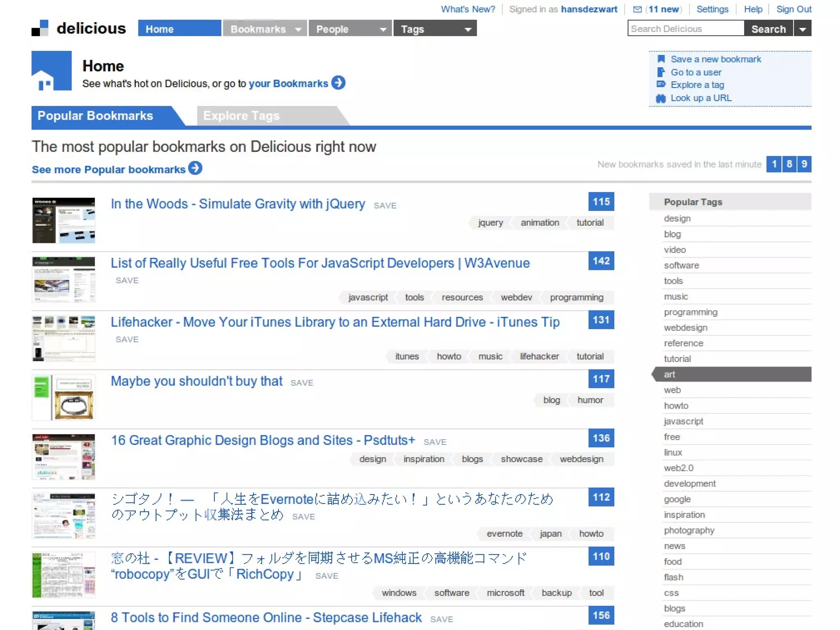Image resolution: width=840 pixels, height=630 pixels.
Task: Click the Save a new bookmark link text
Action: [x=716, y=59]
